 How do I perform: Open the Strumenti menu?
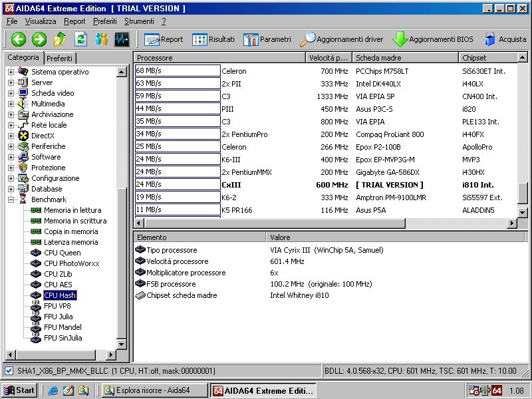tap(138, 21)
